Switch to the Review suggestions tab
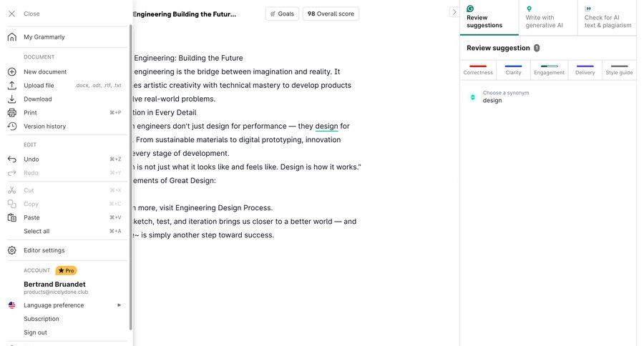This screenshot has height=346, width=644. (x=489, y=17)
